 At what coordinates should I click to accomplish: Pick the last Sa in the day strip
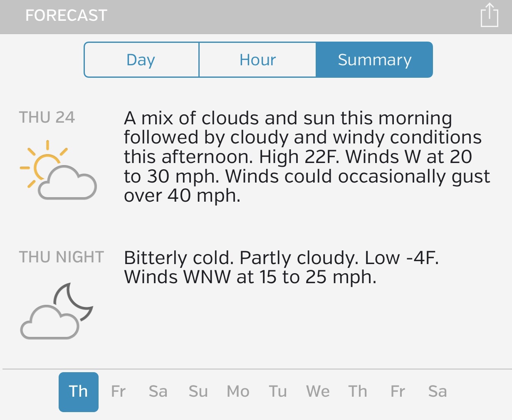(438, 392)
